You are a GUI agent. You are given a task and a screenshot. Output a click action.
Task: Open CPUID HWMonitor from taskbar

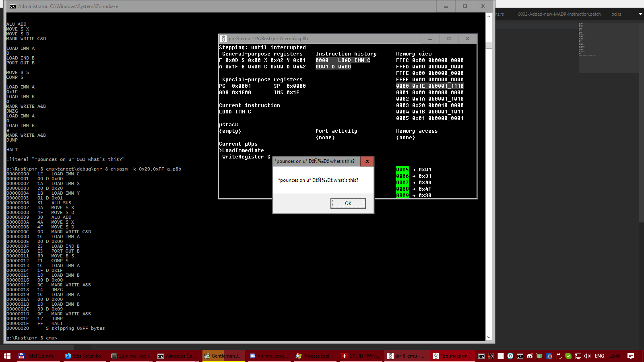[361, 356]
